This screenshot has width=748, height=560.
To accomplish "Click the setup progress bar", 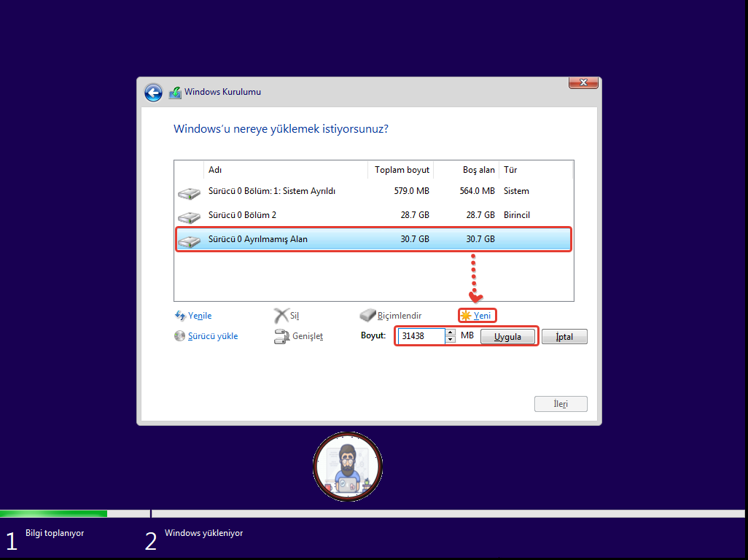I will pos(372,514).
